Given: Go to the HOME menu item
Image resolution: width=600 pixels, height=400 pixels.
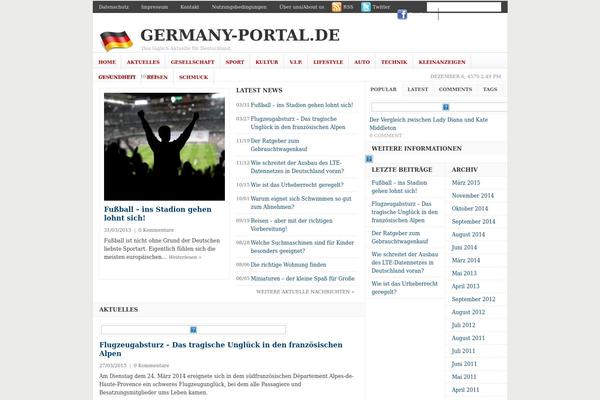Looking at the screenshot, I should (107, 62).
